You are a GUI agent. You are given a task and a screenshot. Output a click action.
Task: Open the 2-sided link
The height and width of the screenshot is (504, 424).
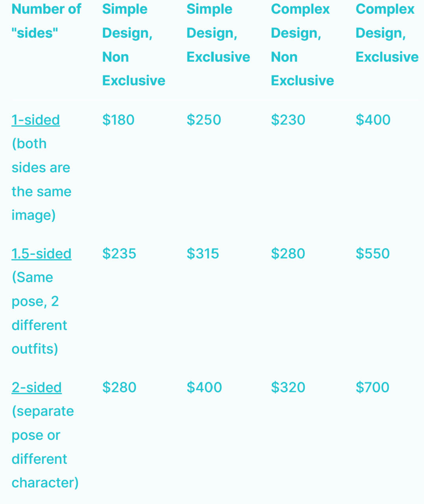click(x=37, y=388)
